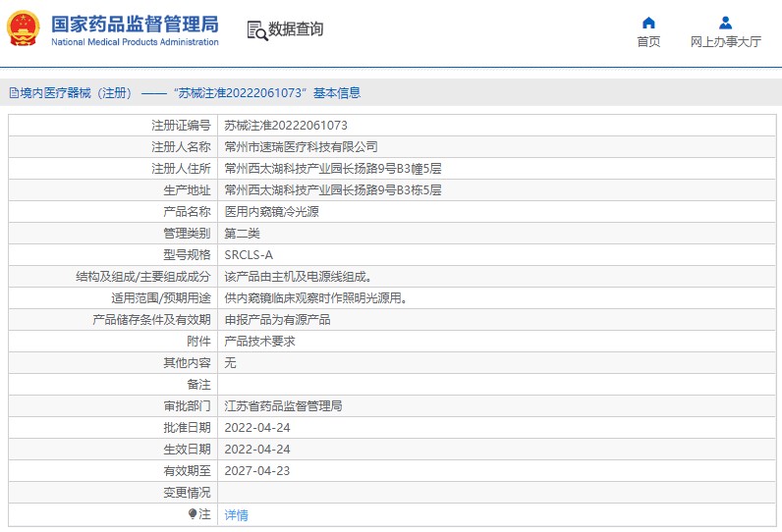
Task: Click the 境内医疗器械（注册）breadcrumb title
Action: (76, 92)
